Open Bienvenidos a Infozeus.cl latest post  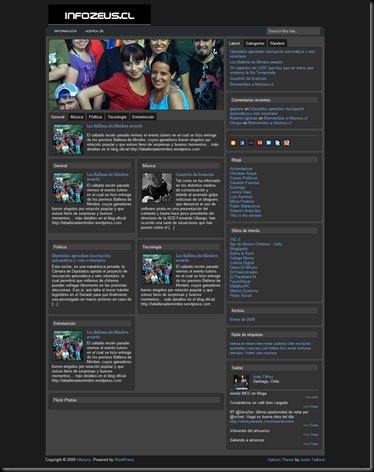(251, 84)
